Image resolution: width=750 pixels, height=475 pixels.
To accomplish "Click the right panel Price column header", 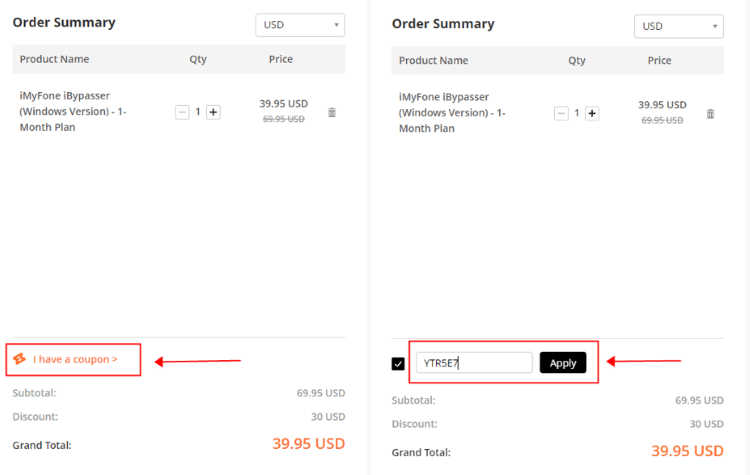I will pos(659,61).
